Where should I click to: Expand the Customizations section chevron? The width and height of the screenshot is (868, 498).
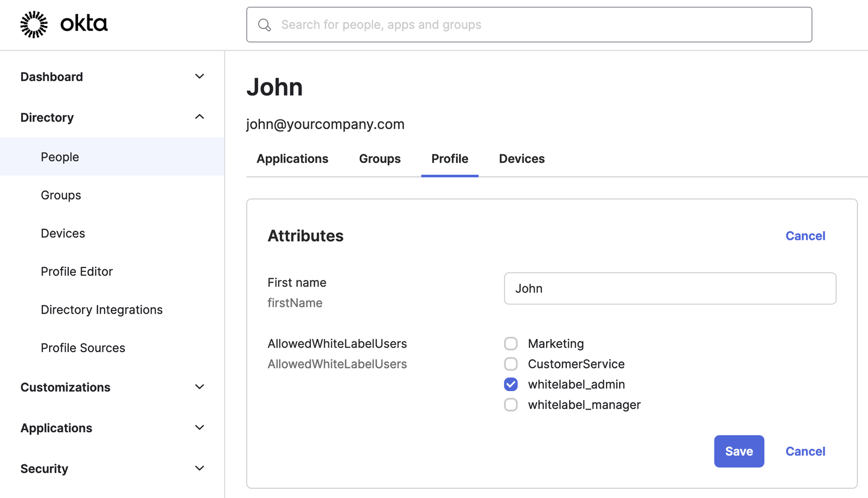pyautogui.click(x=200, y=387)
